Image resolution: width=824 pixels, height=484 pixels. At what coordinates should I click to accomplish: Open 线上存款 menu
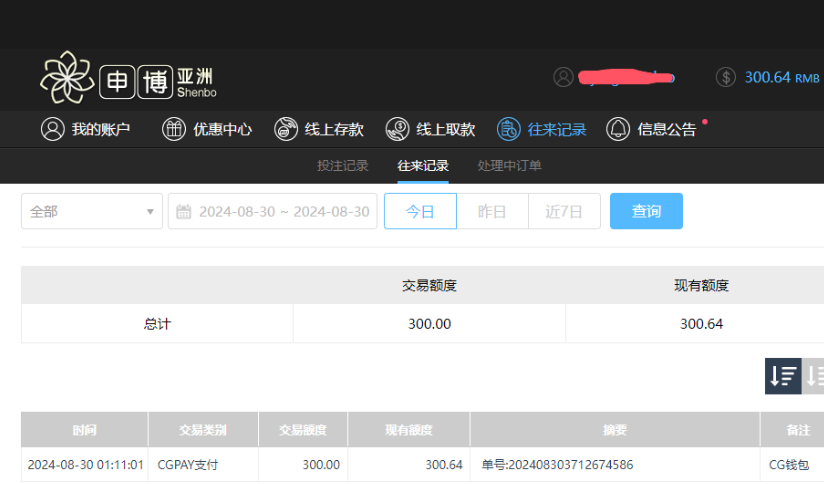pyautogui.click(x=319, y=129)
